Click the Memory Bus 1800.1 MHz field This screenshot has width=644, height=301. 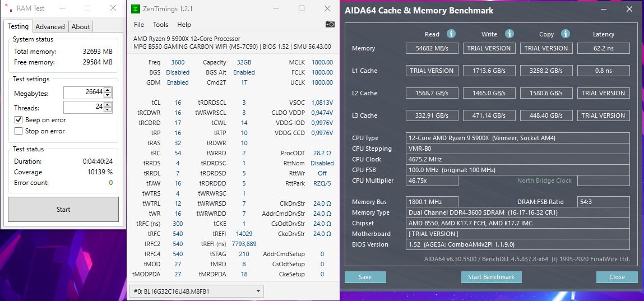click(432, 202)
